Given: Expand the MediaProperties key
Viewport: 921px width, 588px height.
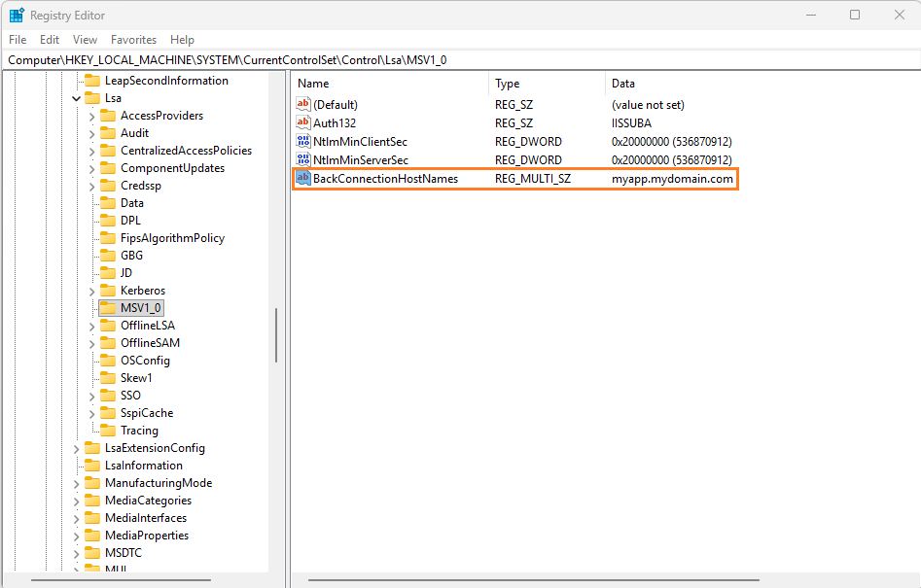Looking at the screenshot, I should point(77,536).
